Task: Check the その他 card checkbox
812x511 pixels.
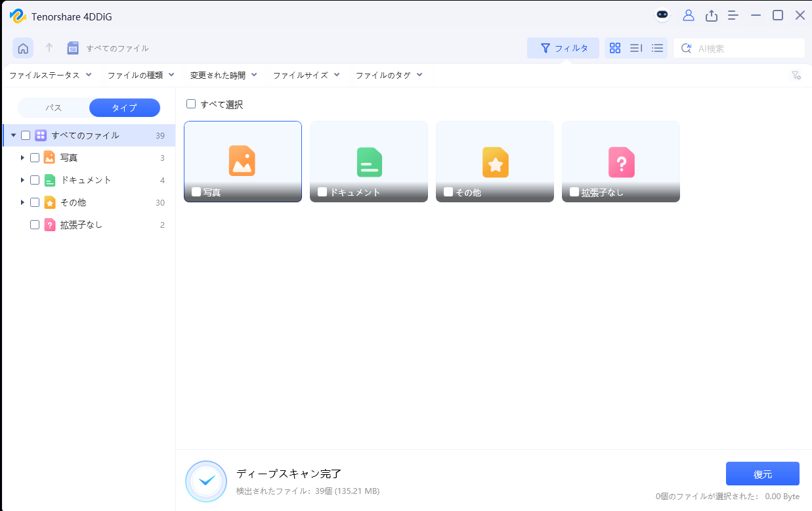Action: 448,192
